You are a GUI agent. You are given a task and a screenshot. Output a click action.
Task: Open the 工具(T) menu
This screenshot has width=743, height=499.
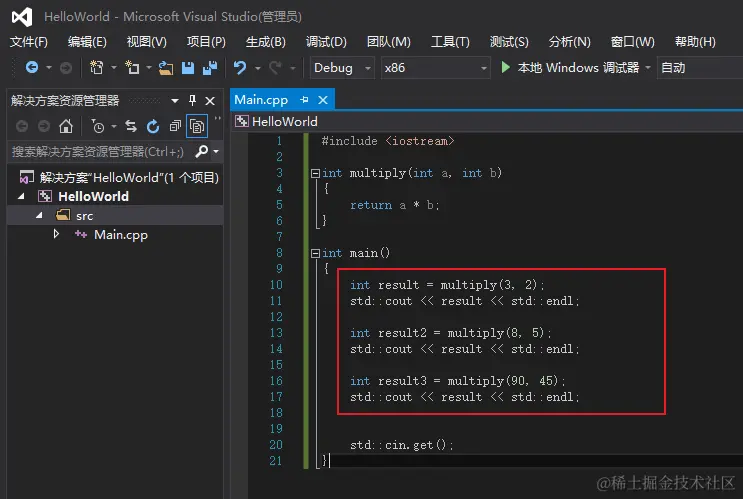click(450, 42)
